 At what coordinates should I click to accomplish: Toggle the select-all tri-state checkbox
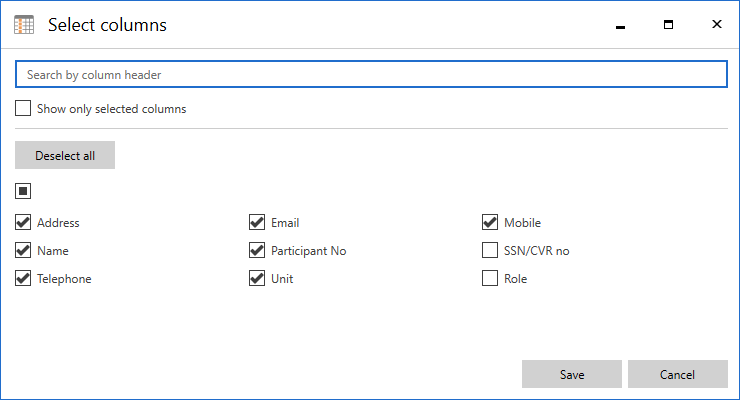click(x=23, y=191)
